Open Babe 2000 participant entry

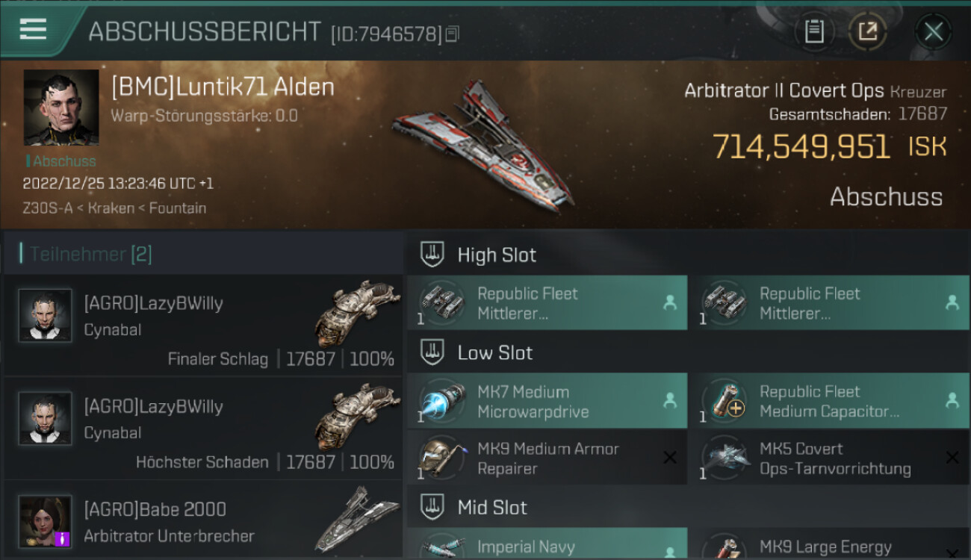[203, 521]
